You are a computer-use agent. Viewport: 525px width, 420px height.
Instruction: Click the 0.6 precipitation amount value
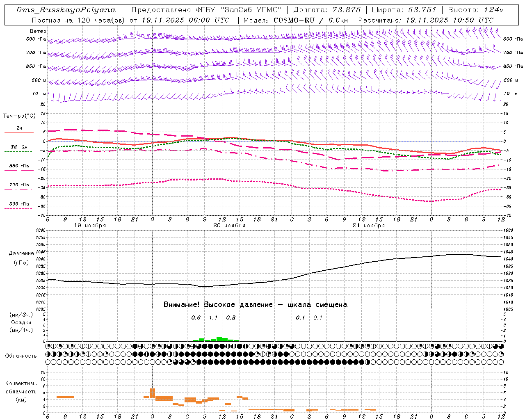[196, 317]
